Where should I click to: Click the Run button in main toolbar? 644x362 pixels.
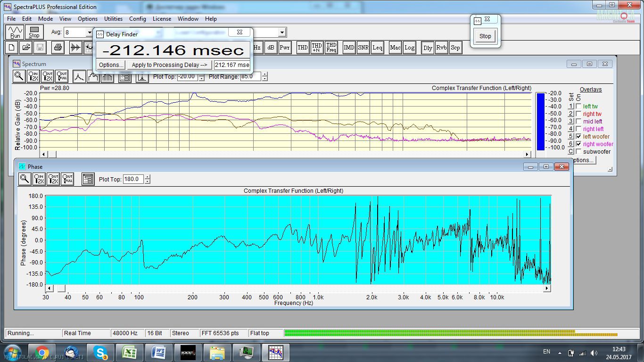coord(15,32)
